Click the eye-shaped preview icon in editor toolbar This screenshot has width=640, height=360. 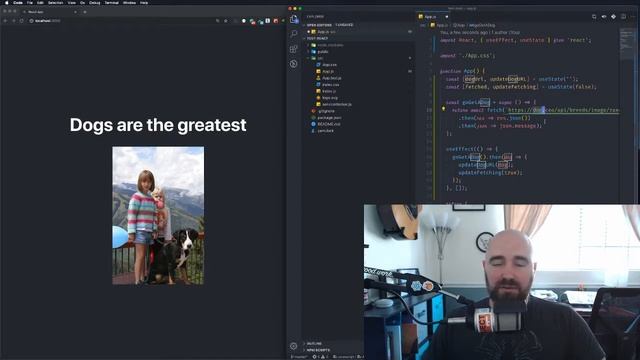[x=604, y=17]
